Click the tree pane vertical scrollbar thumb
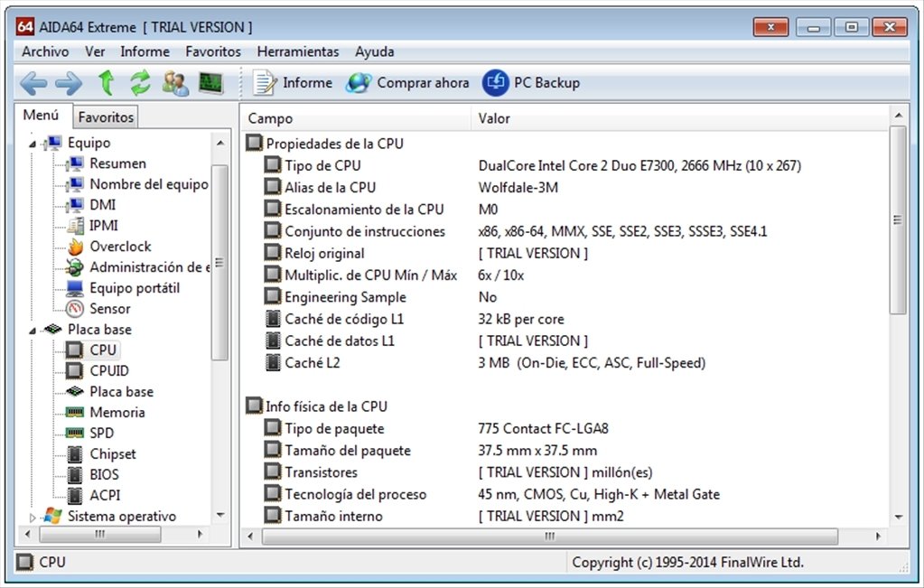924x588 pixels. pos(219,263)
